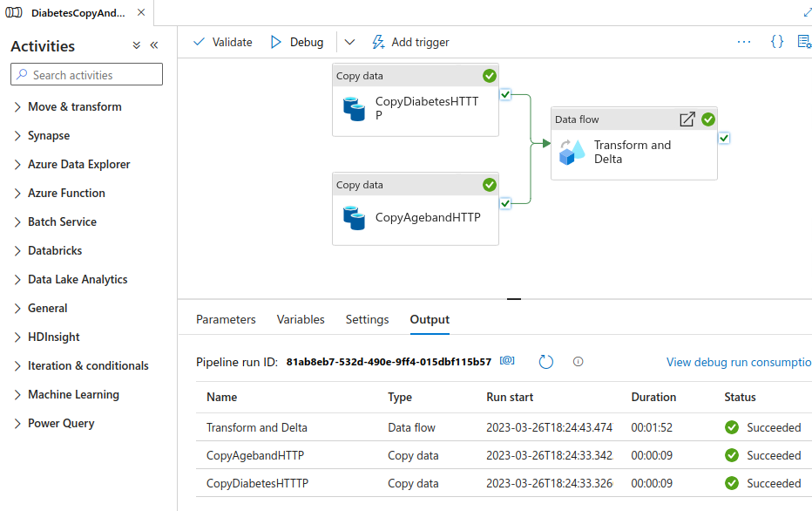Validate the pipeline
Screen dimensions: 812x511
pyautogui.click(x=223, y=42)
